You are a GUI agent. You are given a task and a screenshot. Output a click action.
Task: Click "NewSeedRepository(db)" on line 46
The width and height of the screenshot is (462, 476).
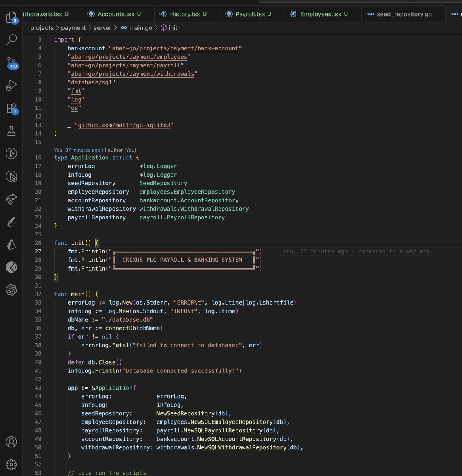click(192, 413)
